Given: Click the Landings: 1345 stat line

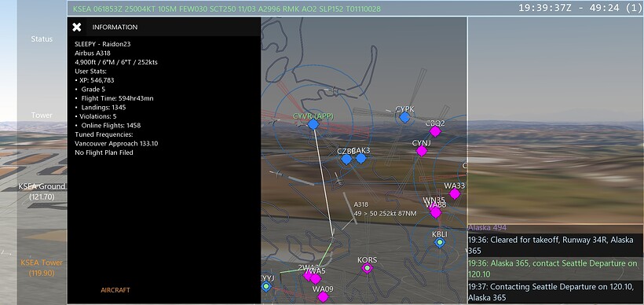Looking at the screenshot, I should (101, 107).
